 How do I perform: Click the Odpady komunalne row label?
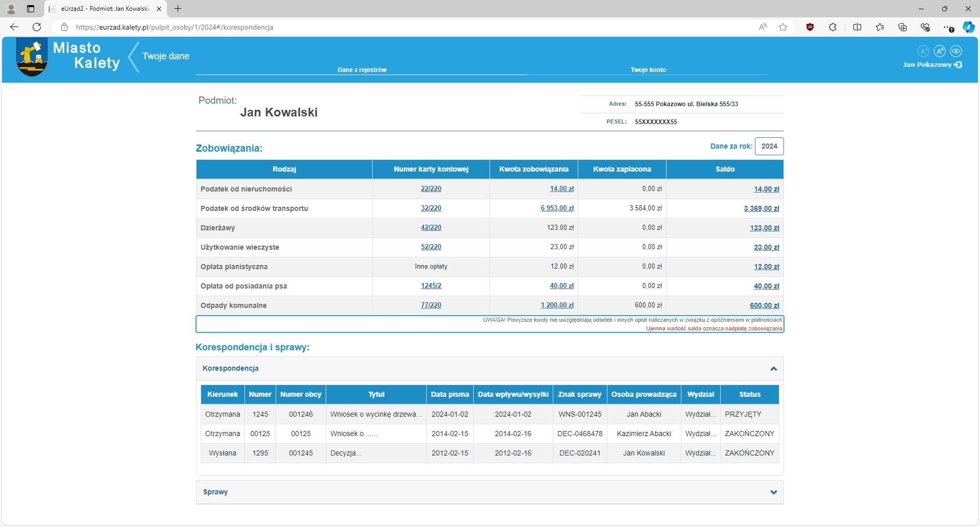coord(233,305)
